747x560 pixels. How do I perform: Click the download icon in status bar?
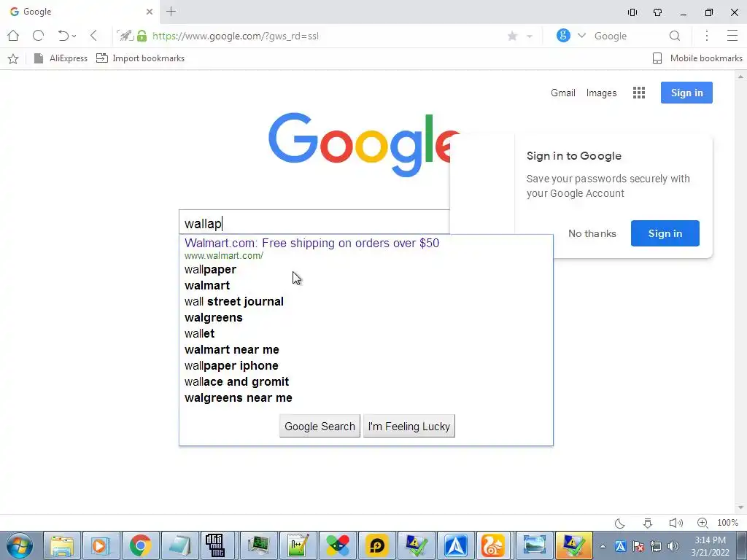point(648,523)
